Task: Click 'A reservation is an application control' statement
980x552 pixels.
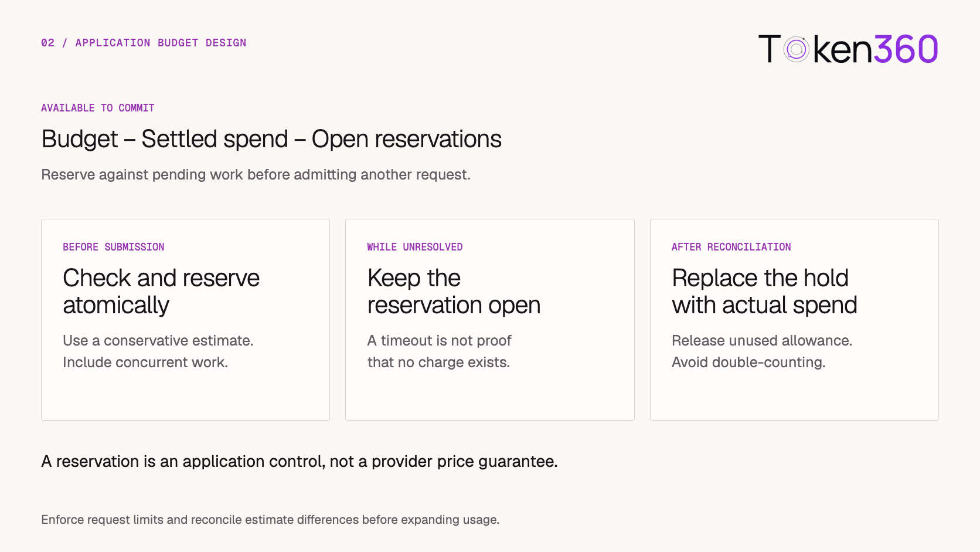Action: pos(300,462)
